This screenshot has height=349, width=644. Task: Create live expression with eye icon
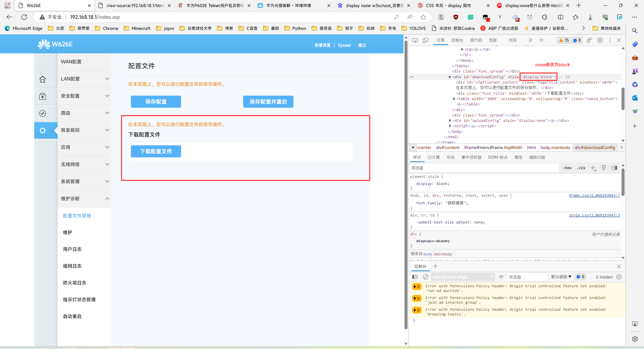tap(501, 277)
